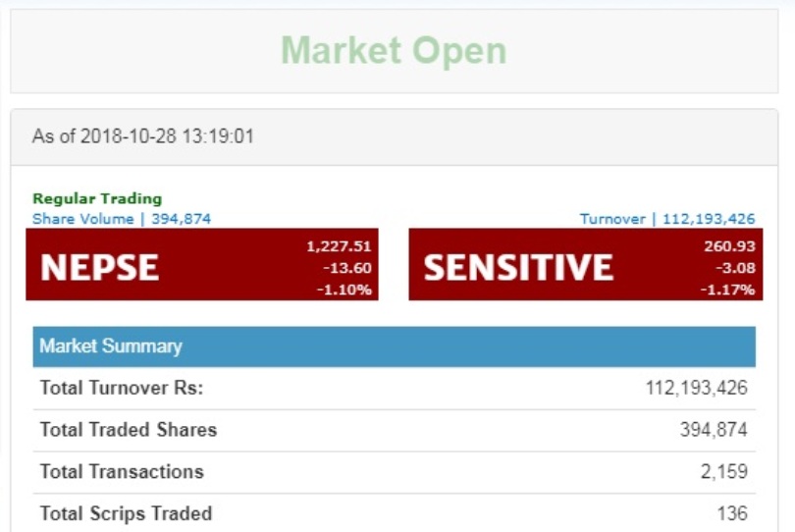Select the Total Scripts Traded row label

(x=126, y=513)
